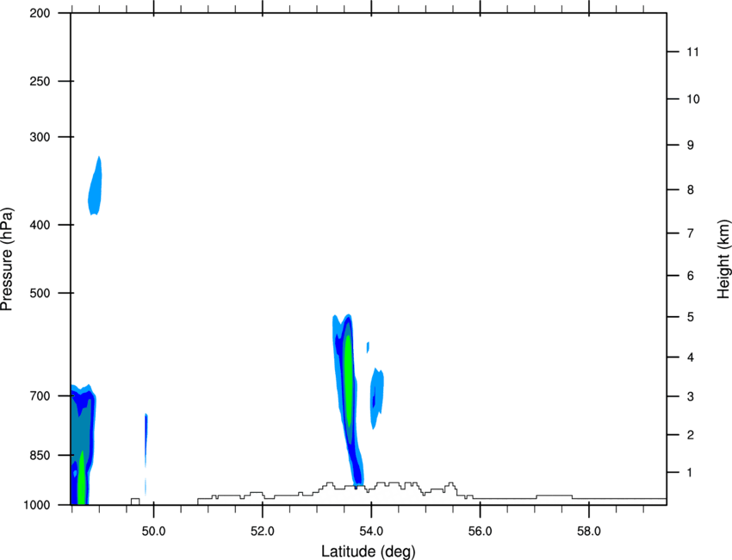
Task: Click the green core of the plume near 53.6° latitude
Action: point(348,381)
